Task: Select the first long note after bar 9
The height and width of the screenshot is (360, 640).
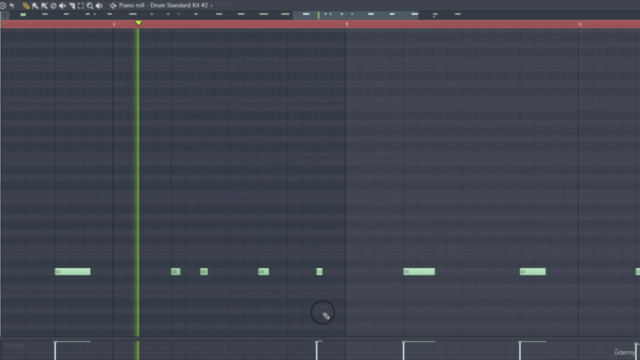Action: tap(419, 271)
